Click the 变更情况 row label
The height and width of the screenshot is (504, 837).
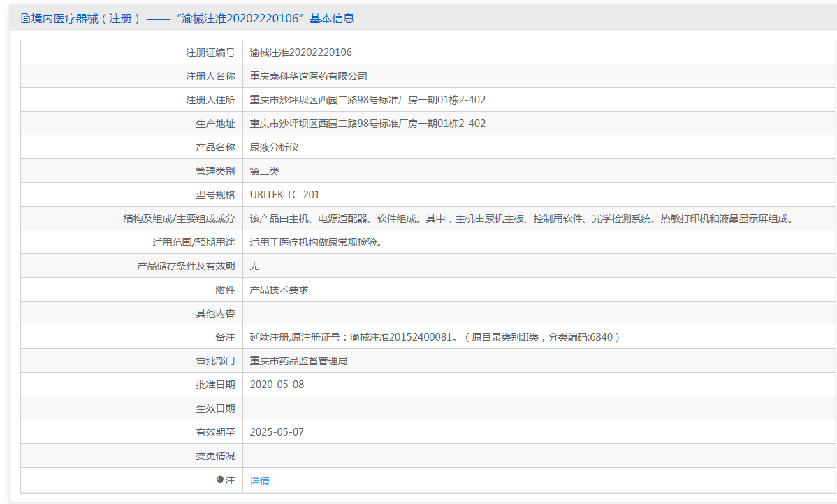pyautogui.click(x=215, y=456)
